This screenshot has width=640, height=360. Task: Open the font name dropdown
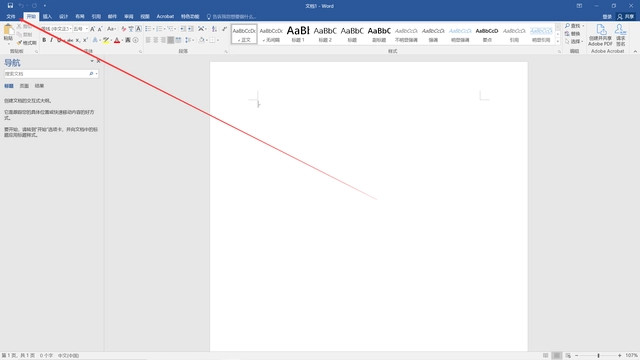tap(70, 29)
